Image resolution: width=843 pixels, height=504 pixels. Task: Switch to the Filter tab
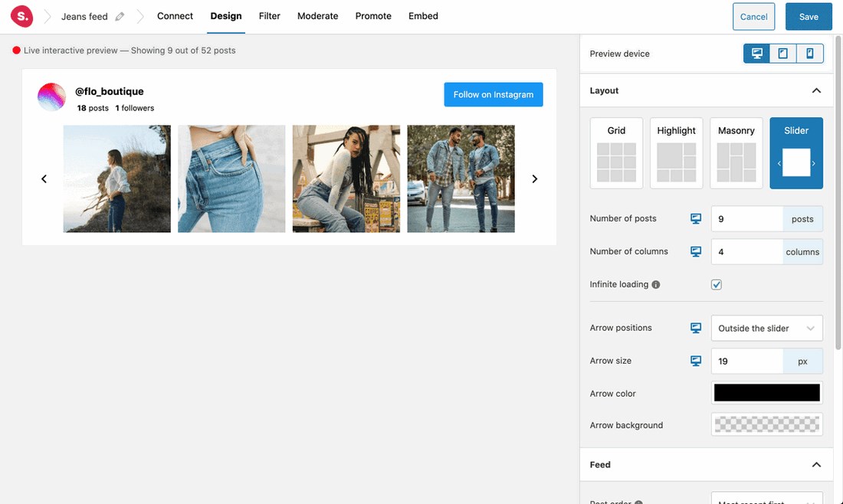pos(269,16)
